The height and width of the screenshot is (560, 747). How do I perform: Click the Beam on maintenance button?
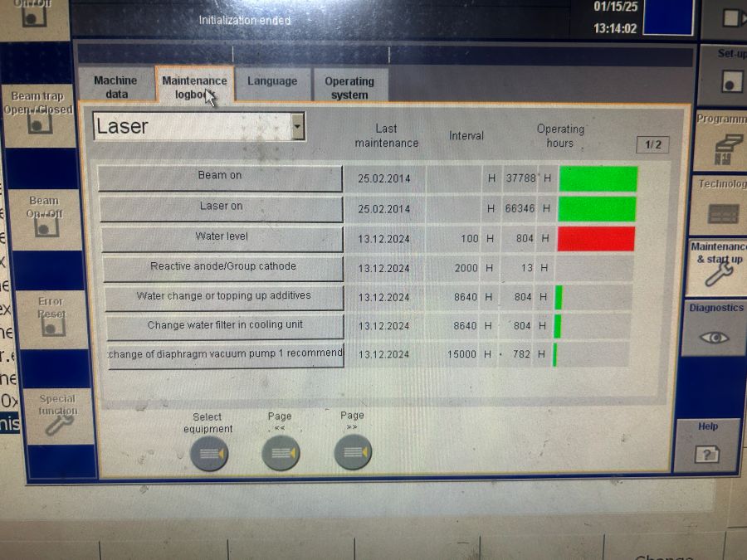click(220, 178)
